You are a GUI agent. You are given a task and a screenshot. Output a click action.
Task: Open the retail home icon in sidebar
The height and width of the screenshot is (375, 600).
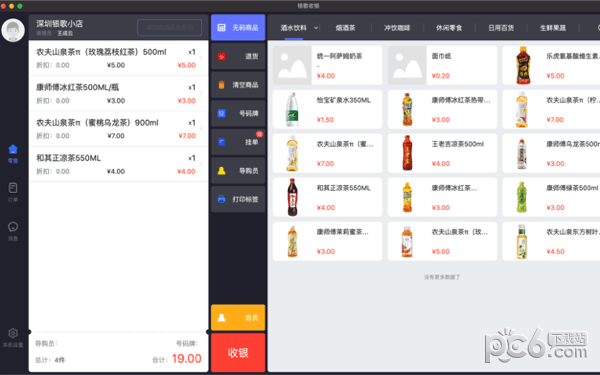(13, 149)
